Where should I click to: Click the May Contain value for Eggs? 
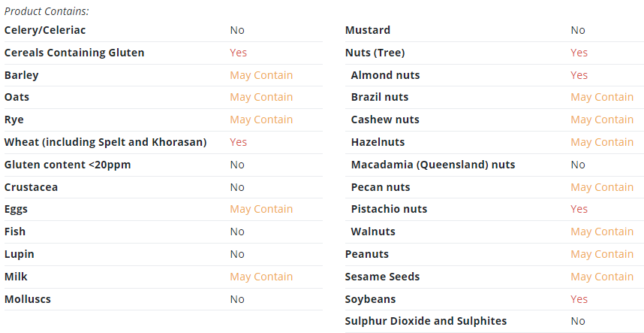(x=261, y=209)
